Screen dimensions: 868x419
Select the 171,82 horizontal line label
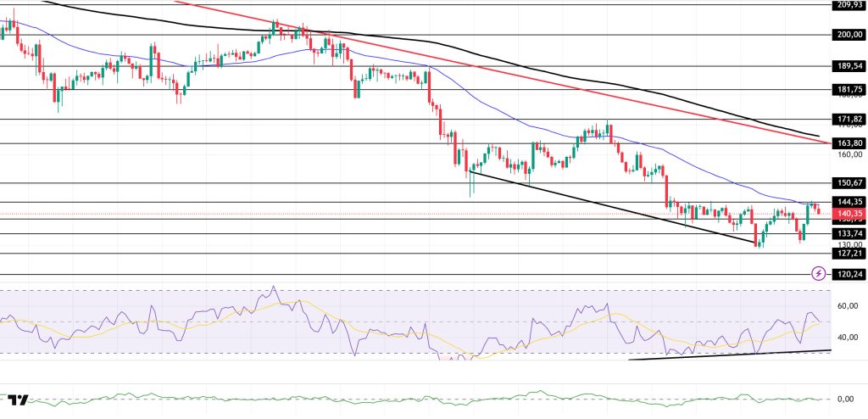[850, 120]
